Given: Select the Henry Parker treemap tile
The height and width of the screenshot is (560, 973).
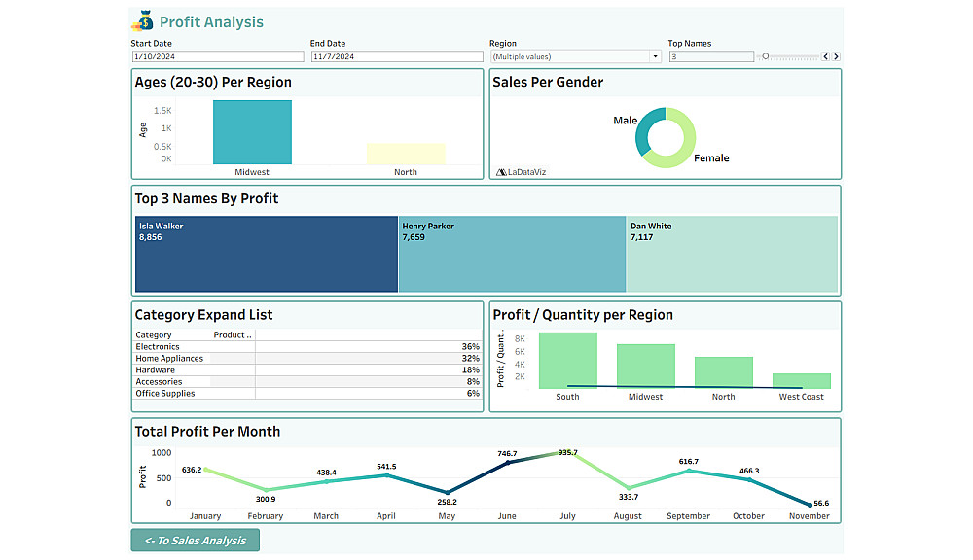Looking at the screenshot, I should [512, 254].
